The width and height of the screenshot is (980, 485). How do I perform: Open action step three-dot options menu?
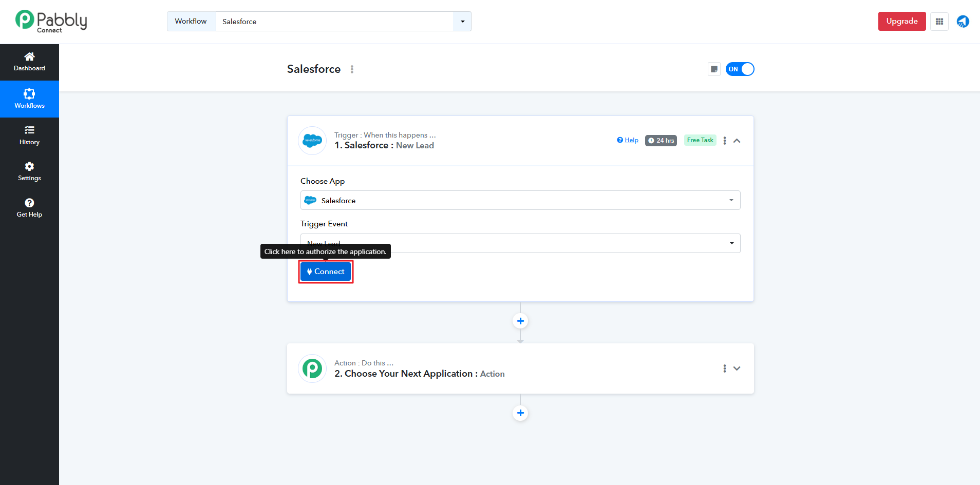click(x=724, y=368)
